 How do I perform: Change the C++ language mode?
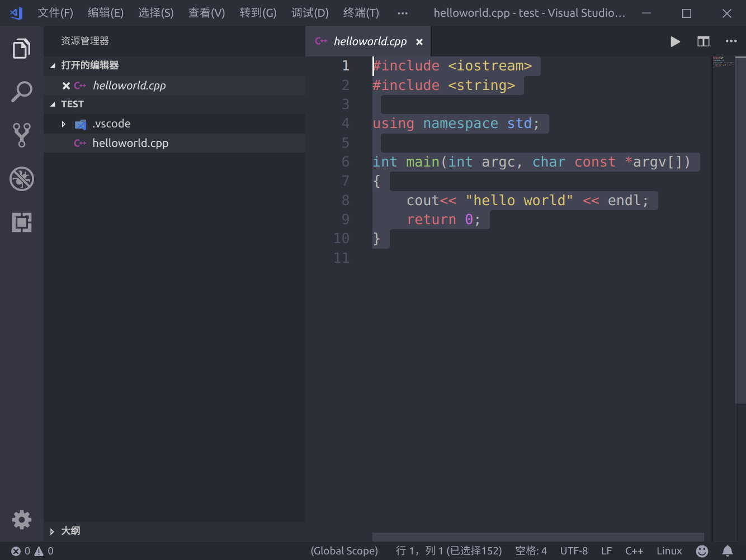point(634,551)
